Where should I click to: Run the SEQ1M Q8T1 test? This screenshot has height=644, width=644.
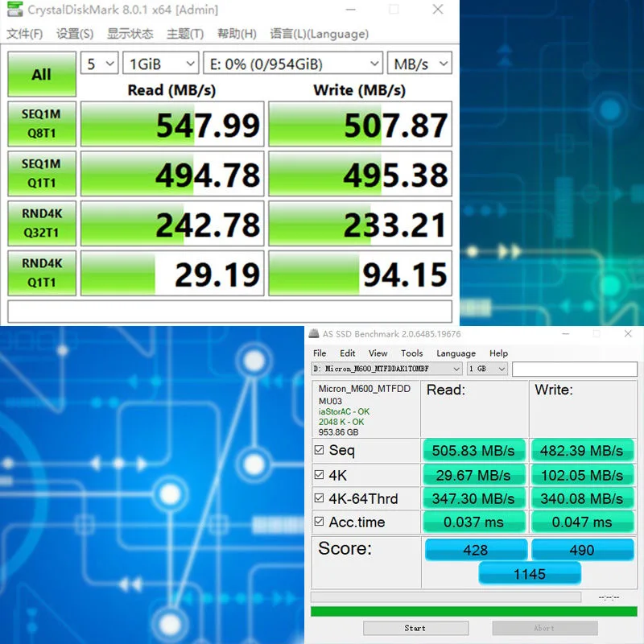pos(41,123)
